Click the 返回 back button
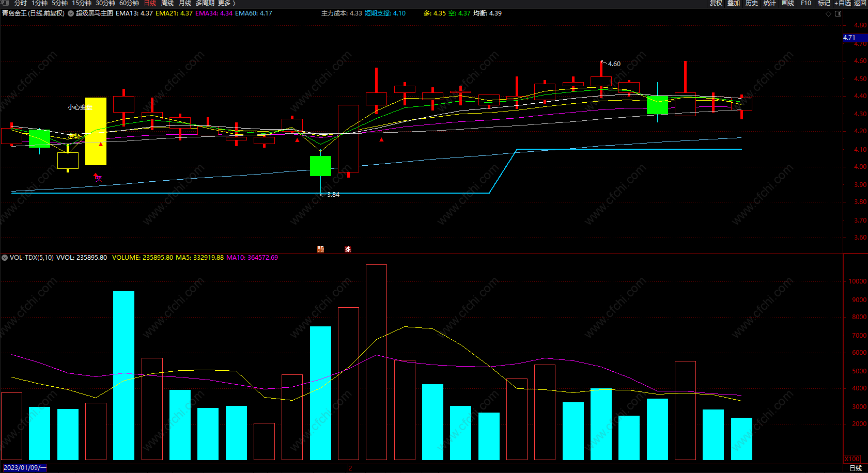The width and height of the screenshot is (868, 473). pyautogui.click(x=861, y=3)
